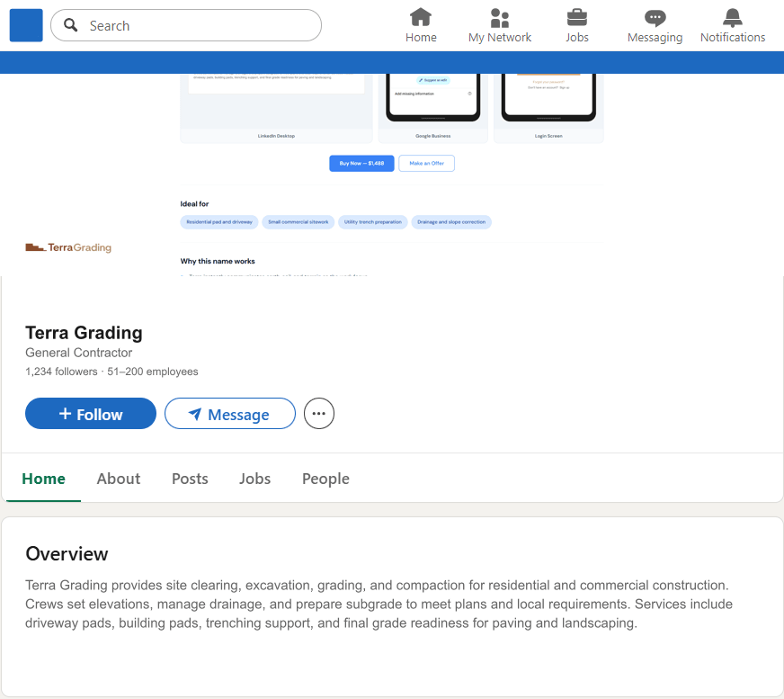Click the Terra Grading company logo
784x699 pixels.
click(68, 246)
